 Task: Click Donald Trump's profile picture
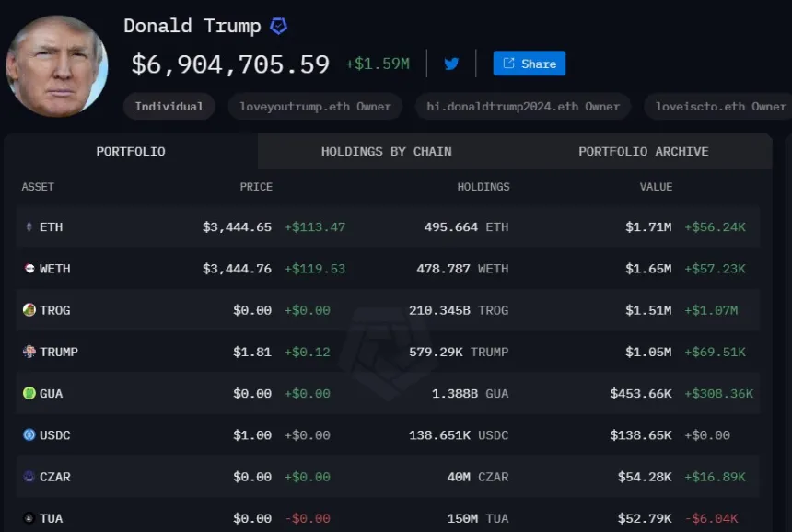tap(57, 66)
